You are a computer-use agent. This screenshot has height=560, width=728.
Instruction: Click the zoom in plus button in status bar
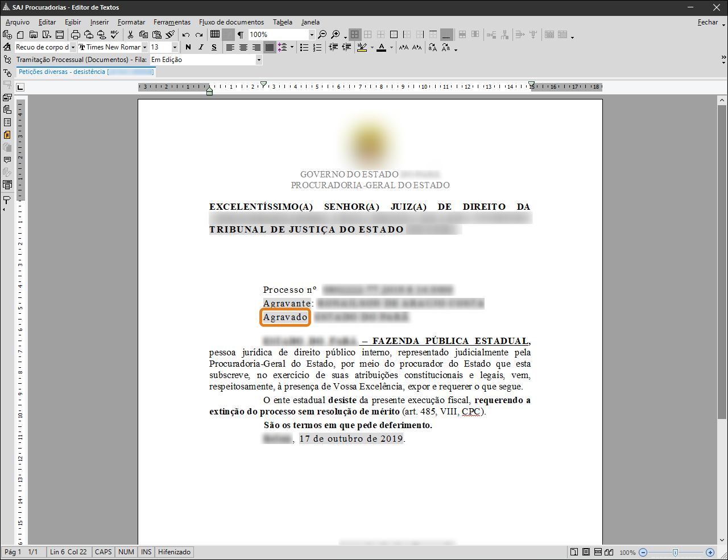click(x=710, y=552)
